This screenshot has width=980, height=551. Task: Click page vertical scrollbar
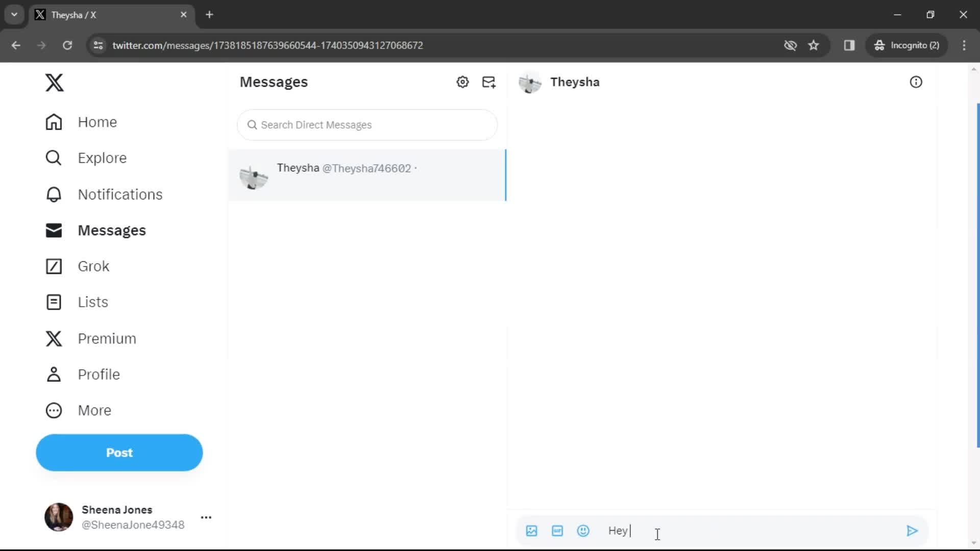pyautogui.click(x=977, y=275)
